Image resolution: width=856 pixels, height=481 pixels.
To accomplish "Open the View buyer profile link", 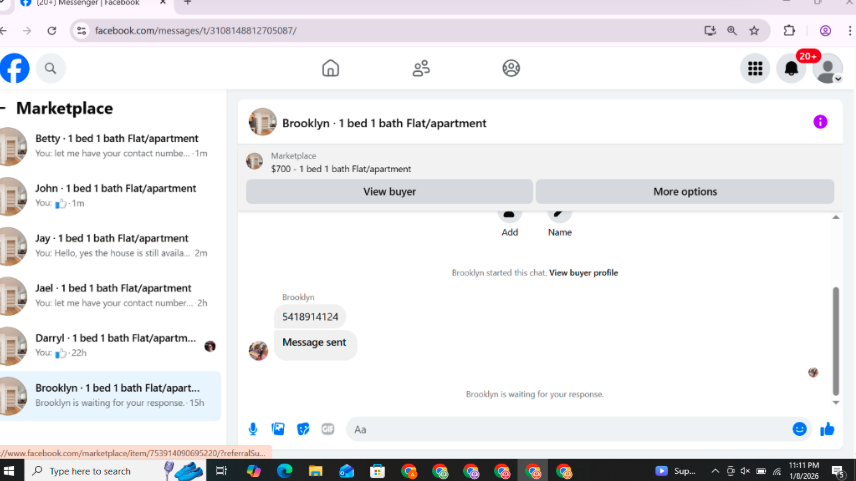I will (x=583, y=272).
